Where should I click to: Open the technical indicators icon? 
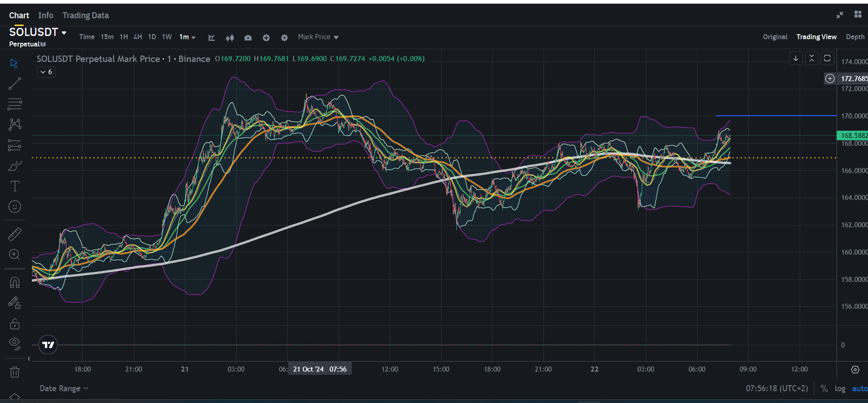tap(212, 38)
